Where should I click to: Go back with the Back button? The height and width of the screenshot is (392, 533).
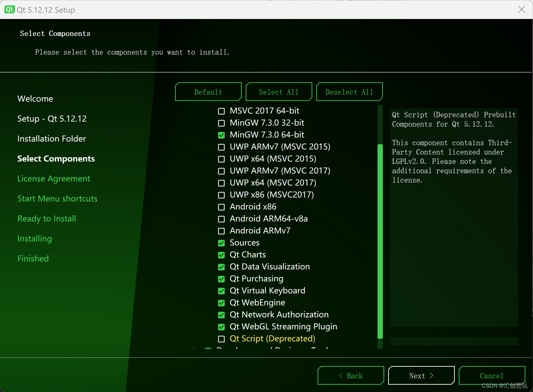point(351,375)
